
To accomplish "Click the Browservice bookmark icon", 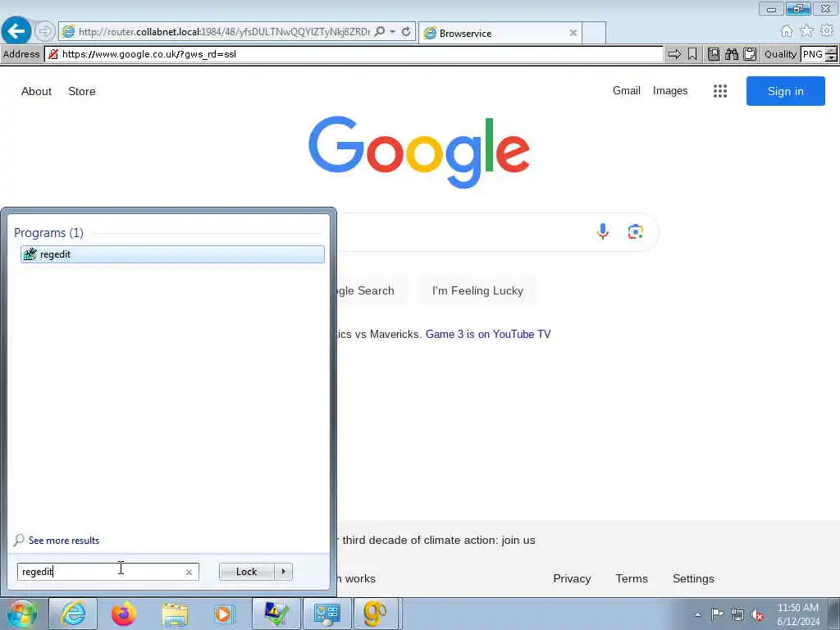I will click(x=692, y=54).
